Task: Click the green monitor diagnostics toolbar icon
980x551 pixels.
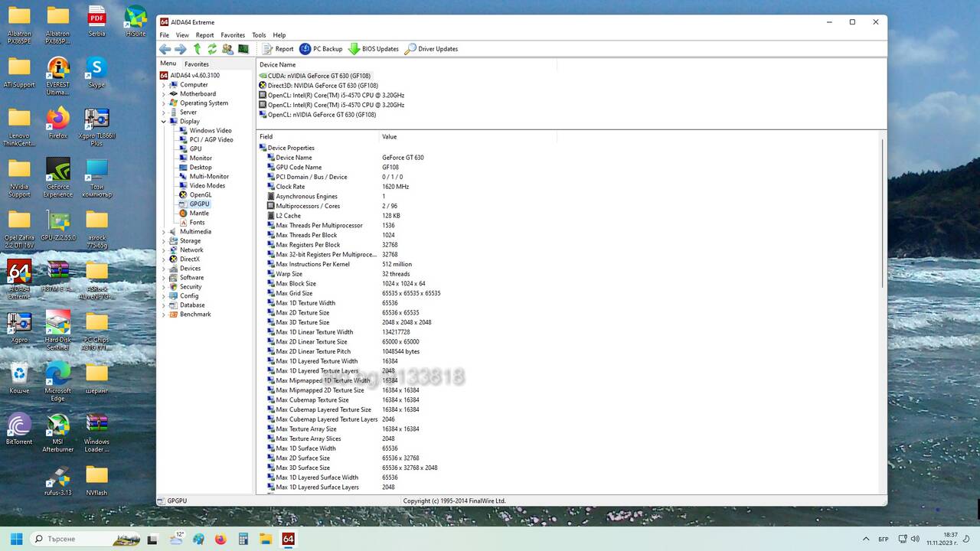Action: tap(243, 49)
